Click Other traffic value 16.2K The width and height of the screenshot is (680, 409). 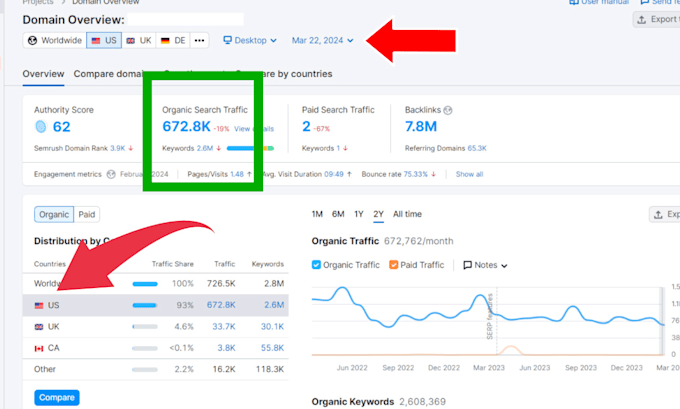[x=224, y=369]
